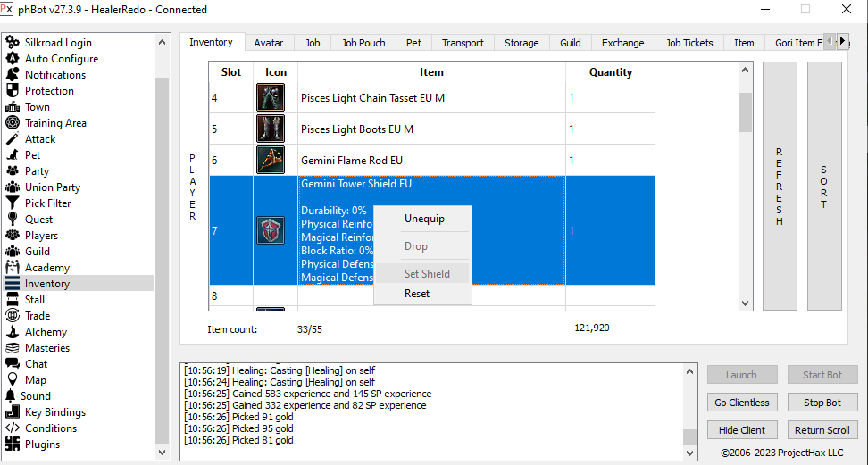868x465 pixels.
Task: Click the Pick Filter funnel icon
Action: point(13,203)
